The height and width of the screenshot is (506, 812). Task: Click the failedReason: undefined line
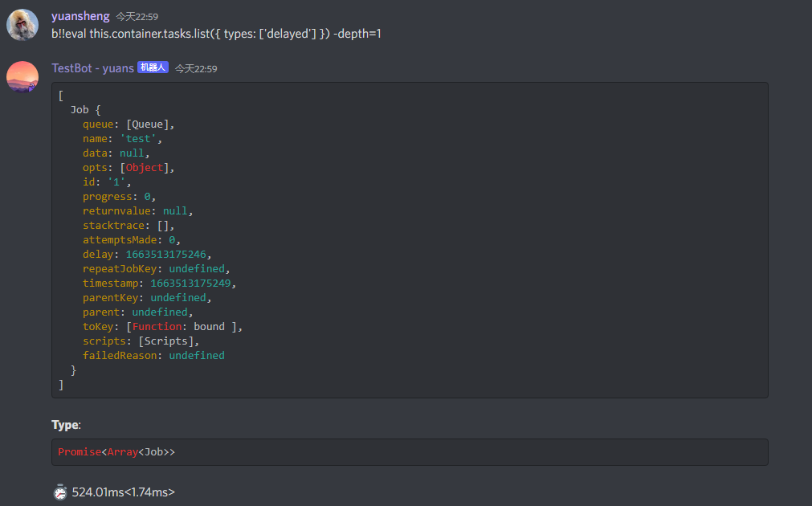click(153, 355)
